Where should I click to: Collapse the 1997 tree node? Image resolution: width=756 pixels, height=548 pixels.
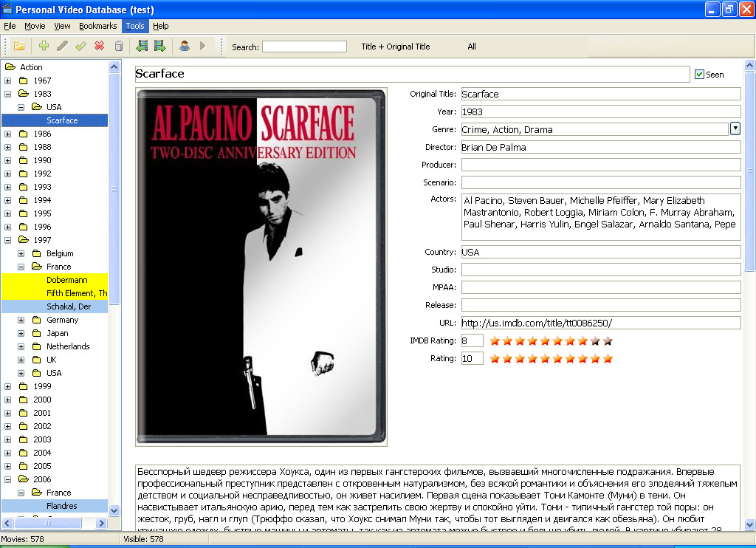point(7,240)
